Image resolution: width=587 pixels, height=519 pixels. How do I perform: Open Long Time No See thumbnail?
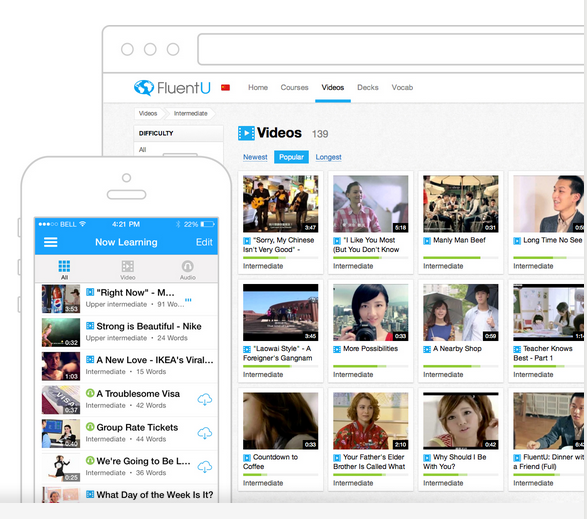548,204
